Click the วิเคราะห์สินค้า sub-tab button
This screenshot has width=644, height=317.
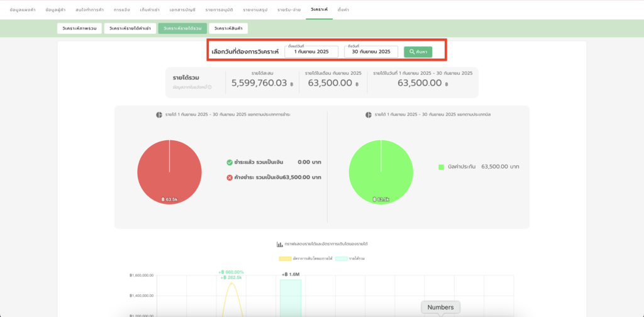click(228, 28)
